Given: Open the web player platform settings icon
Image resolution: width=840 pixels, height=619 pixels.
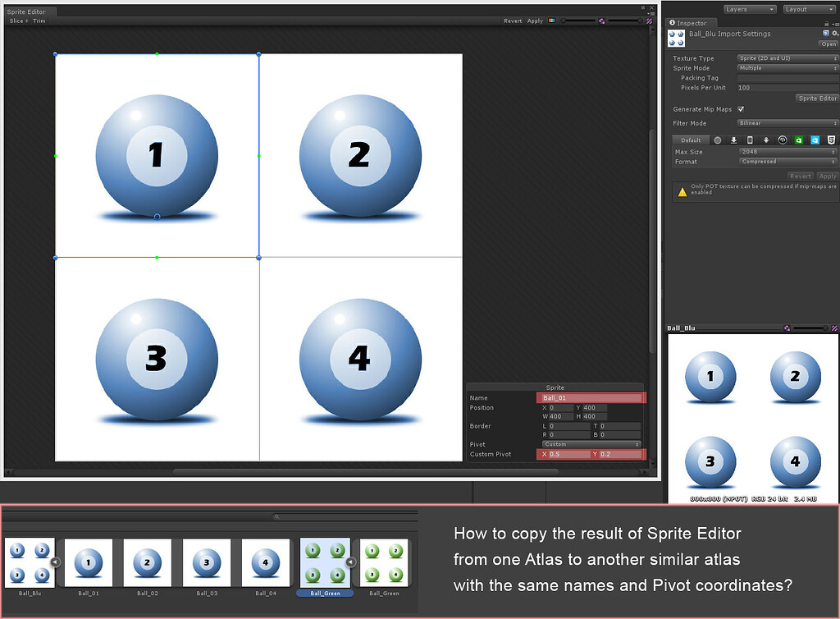Looking at the screenshot, I should [717, 140].
